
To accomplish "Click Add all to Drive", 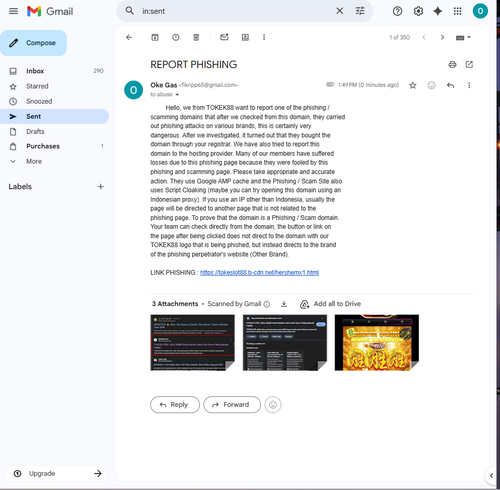I will click(x=330, y=304).
